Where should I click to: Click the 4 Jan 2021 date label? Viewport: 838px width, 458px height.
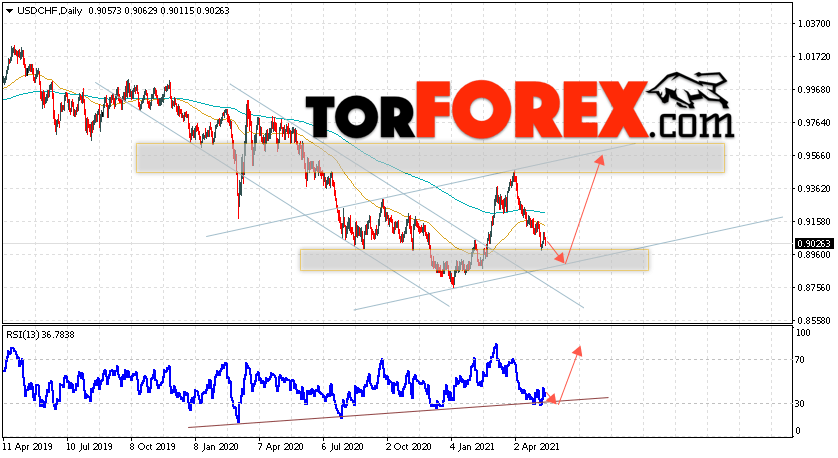click(x=472, y=446)
